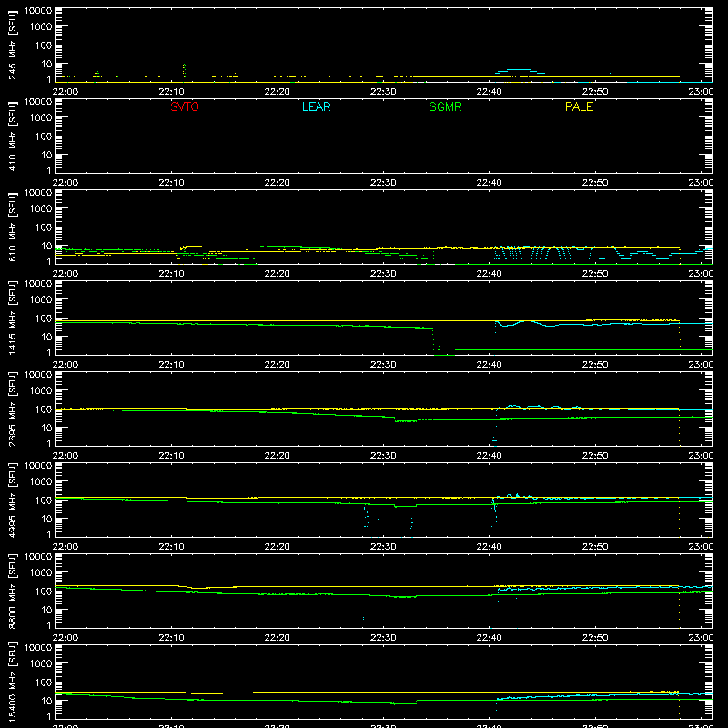
Task: Select the 245 MHz [SFU] axis title
Action: pyautogui.click(x=12, y=45)
